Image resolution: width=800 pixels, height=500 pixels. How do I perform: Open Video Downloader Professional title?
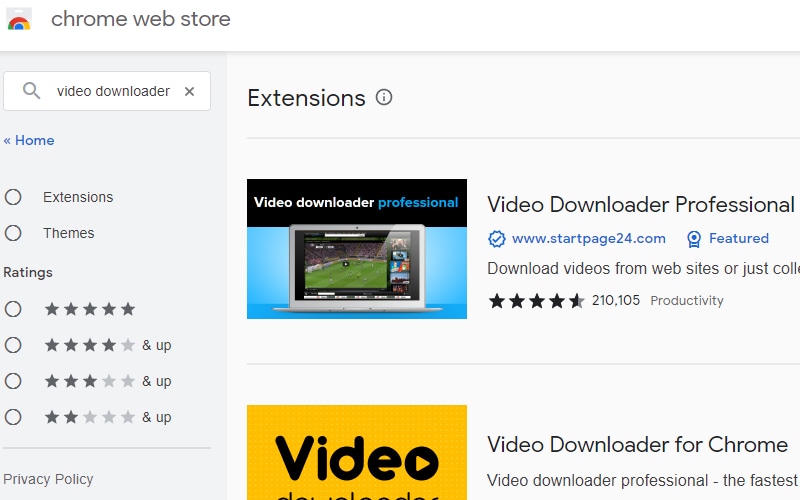pyautogui.click(x=641, y=205)
